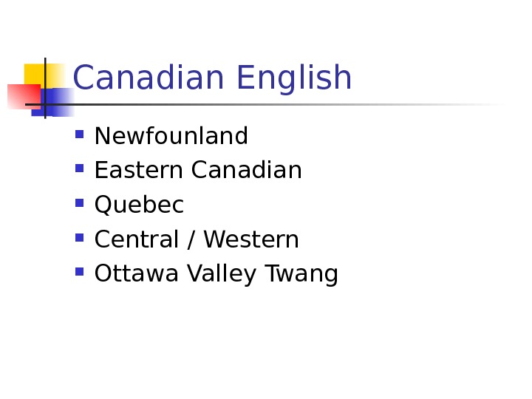The height and width of the screenshot is (399, 532).
Task: Click the Quebec bullet text
Action: [139, 205]
